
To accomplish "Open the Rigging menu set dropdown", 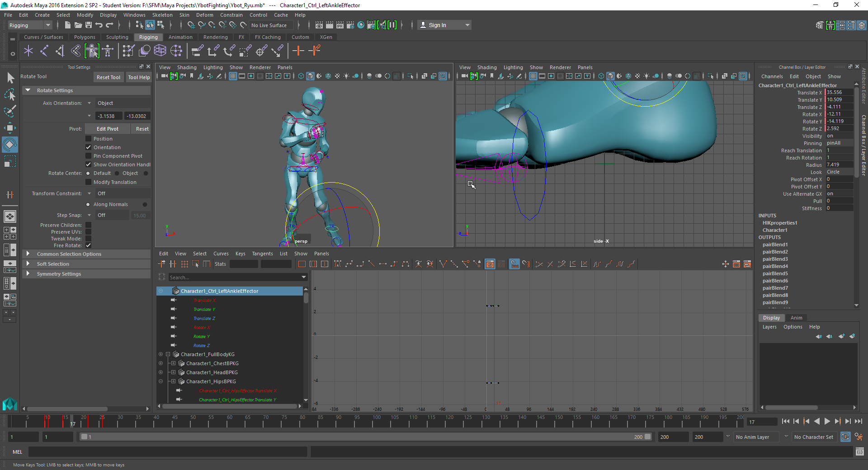I will 30,25.
